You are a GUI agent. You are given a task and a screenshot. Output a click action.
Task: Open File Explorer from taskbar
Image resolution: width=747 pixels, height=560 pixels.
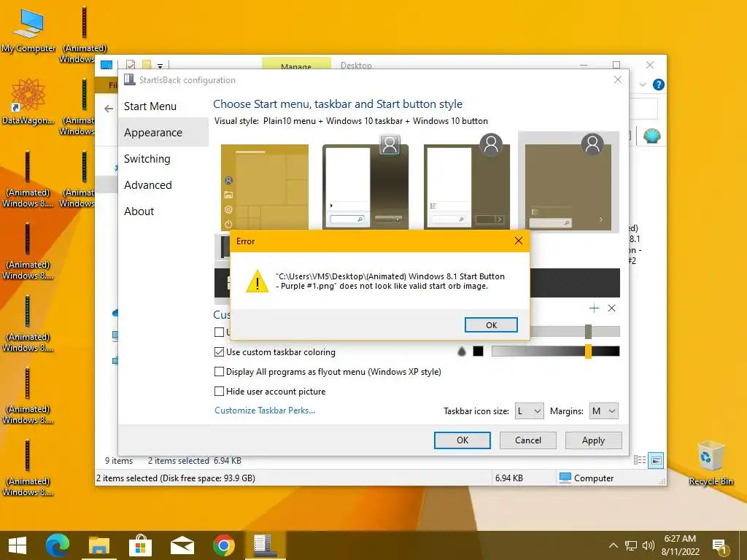tap(99, 545)
